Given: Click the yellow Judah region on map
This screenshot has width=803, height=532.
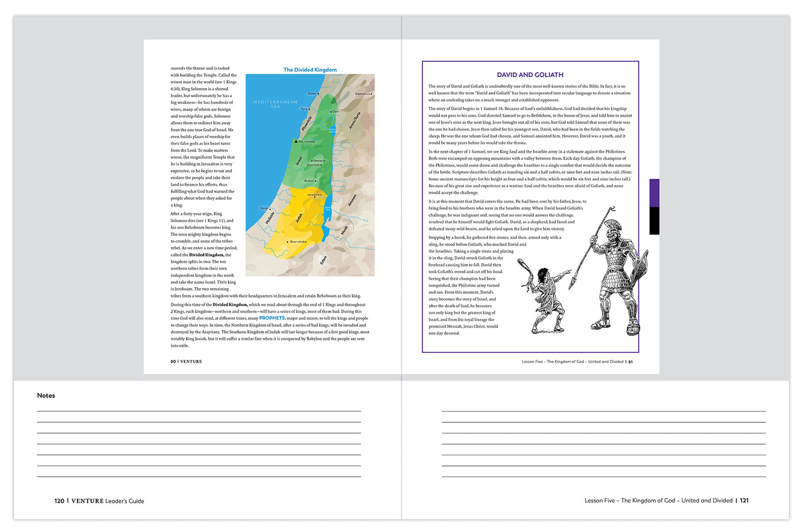Looking at the screenshot, I should tap(300, 228).
